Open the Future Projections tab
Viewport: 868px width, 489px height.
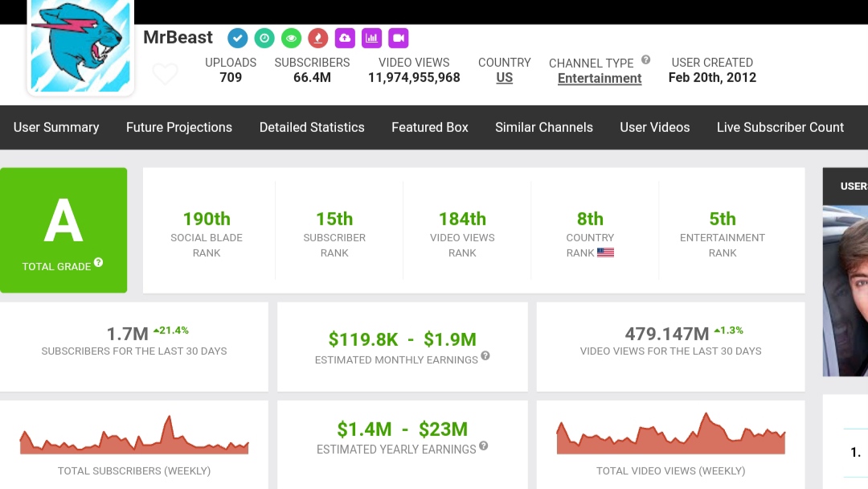(x=179, y=127)
